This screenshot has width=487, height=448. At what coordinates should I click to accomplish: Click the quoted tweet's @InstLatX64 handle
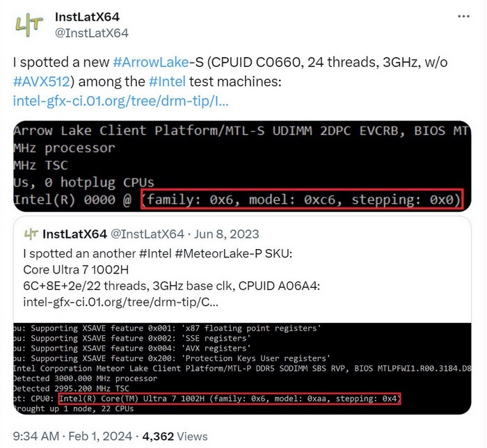147,234
